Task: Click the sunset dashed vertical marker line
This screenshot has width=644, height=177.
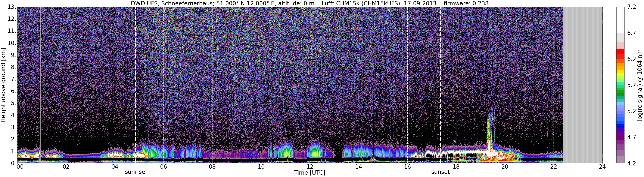Action: pyautogui.click(x=440, y=85)
